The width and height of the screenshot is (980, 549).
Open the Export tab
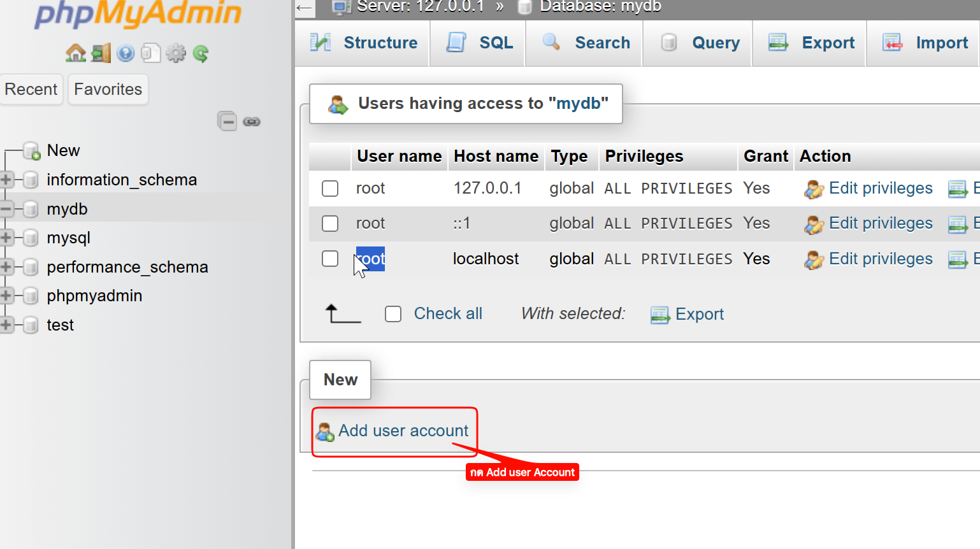click(x=811, y=43)
